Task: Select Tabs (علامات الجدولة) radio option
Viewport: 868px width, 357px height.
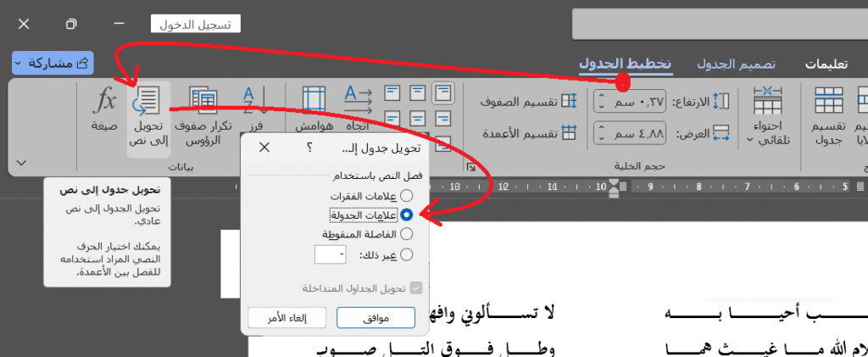Action: click(406, 215)
